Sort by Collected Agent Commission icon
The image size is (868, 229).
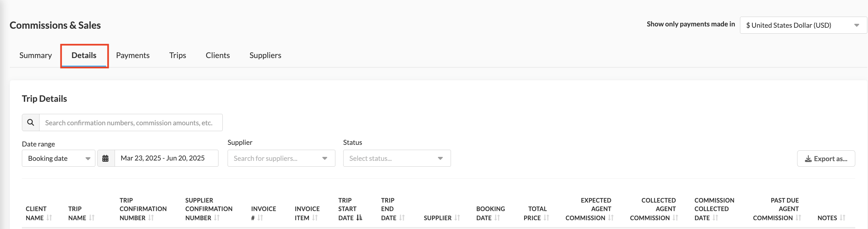tap(675, 218)
